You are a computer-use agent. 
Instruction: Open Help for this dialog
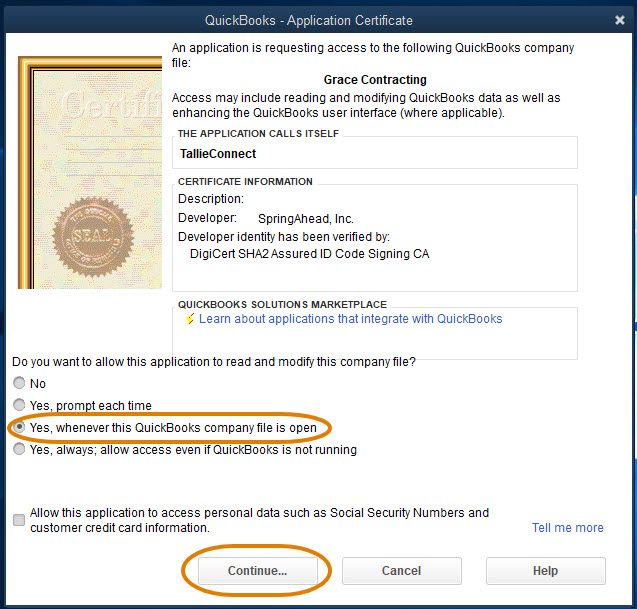[546, 571]
